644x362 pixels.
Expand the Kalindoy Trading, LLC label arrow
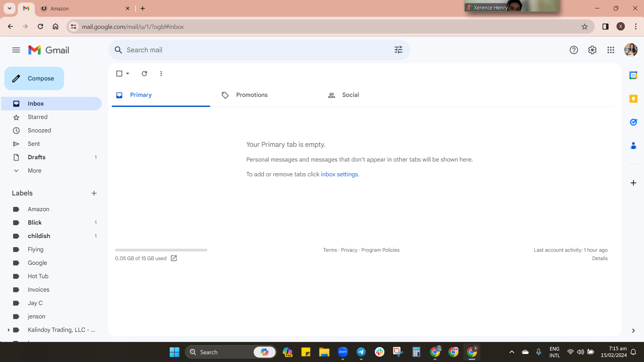click(x=8, y=330)
